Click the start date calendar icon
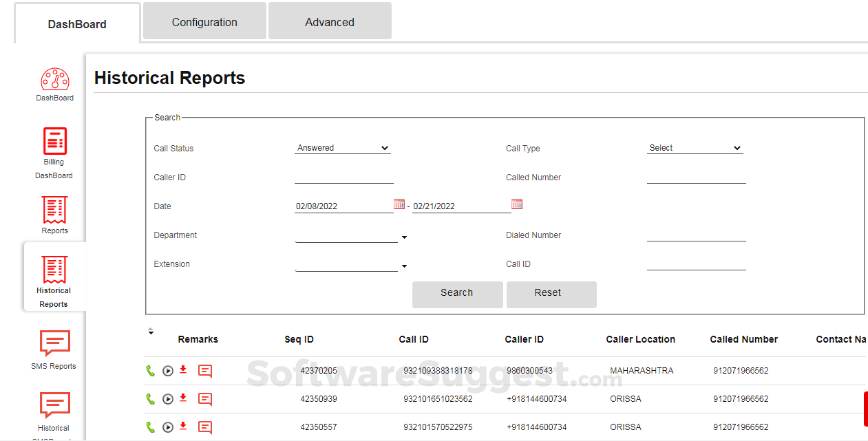 pos(399,204)
